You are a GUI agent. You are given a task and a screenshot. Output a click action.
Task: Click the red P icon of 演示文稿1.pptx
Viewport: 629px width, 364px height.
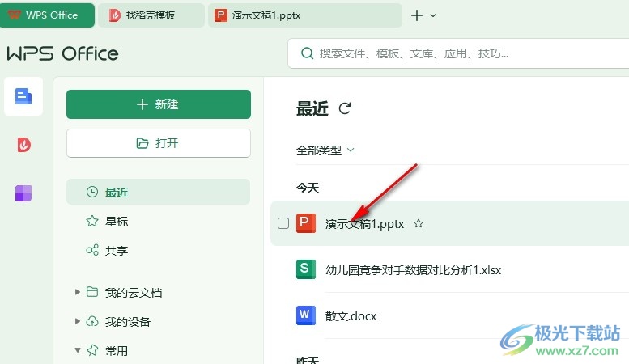(x=306, y=223)
